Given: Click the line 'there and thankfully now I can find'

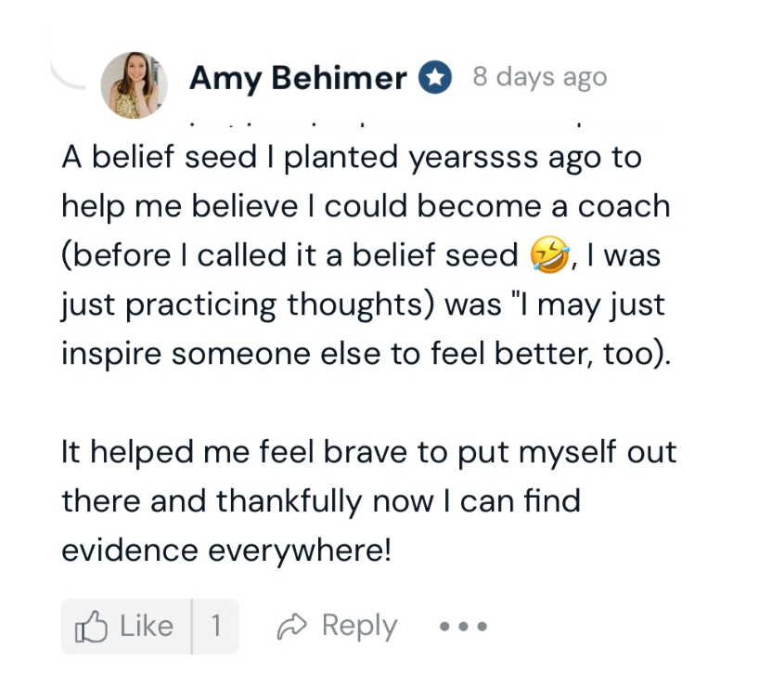Looking at the screenshot, I should (x=320, y=502).
